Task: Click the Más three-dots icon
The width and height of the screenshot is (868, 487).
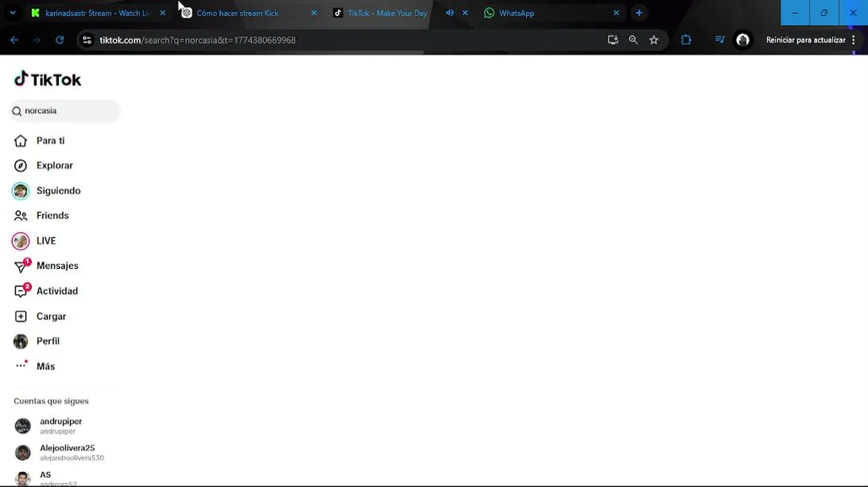Action: [21, 366]
